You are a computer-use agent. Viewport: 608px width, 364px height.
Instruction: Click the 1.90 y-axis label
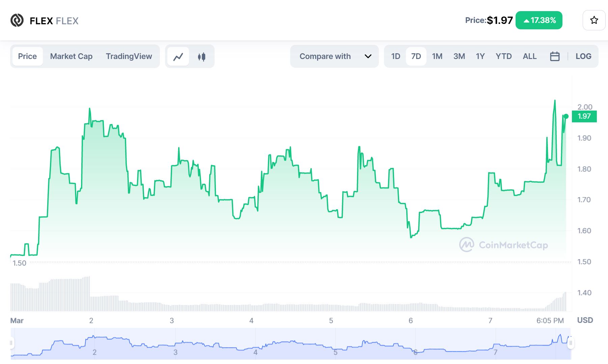584,138
